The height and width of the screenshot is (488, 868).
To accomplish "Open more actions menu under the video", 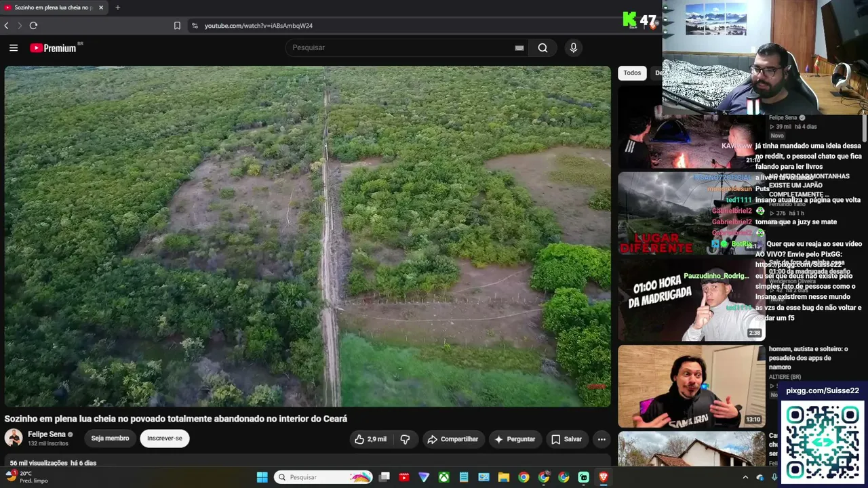I will pyautogui.click(x=601, y=439).
